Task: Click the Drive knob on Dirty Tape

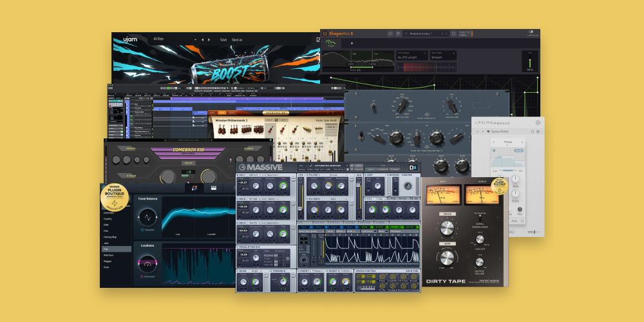Action: (x=447, y=228)
